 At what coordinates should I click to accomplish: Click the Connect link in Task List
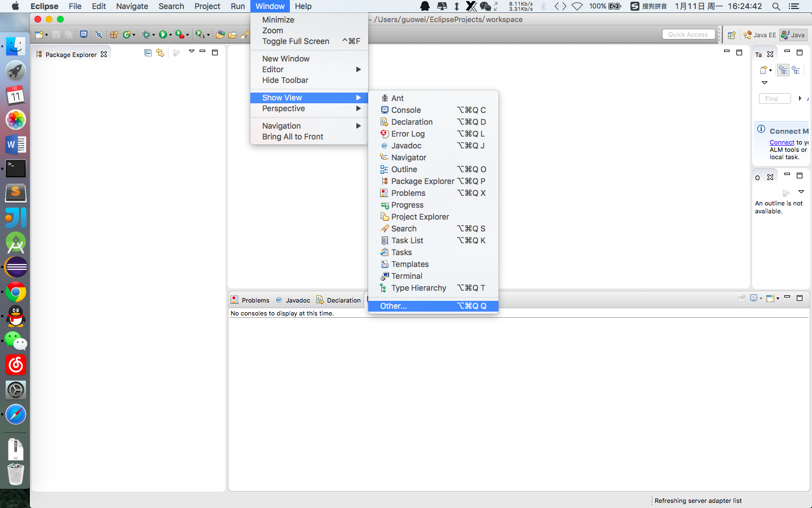(x=782, y=142)
